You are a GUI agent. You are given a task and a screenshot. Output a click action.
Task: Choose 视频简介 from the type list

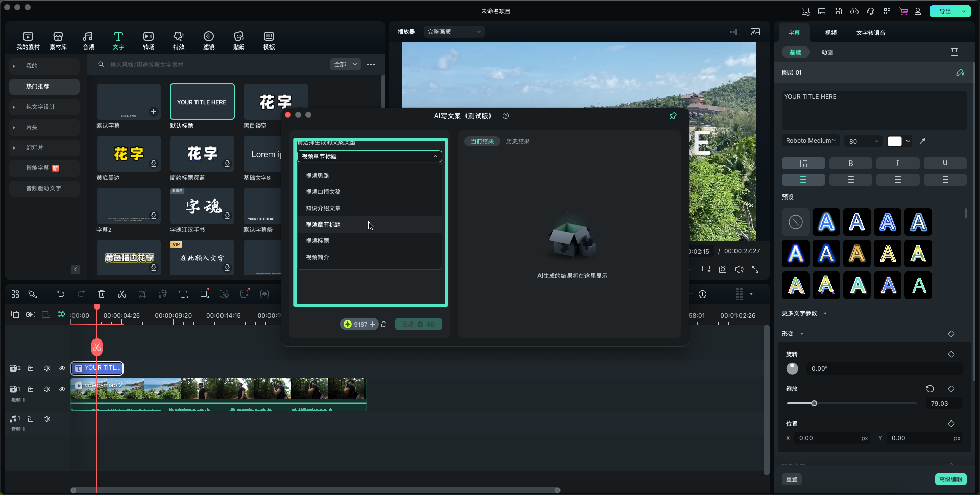coord(370,257)
